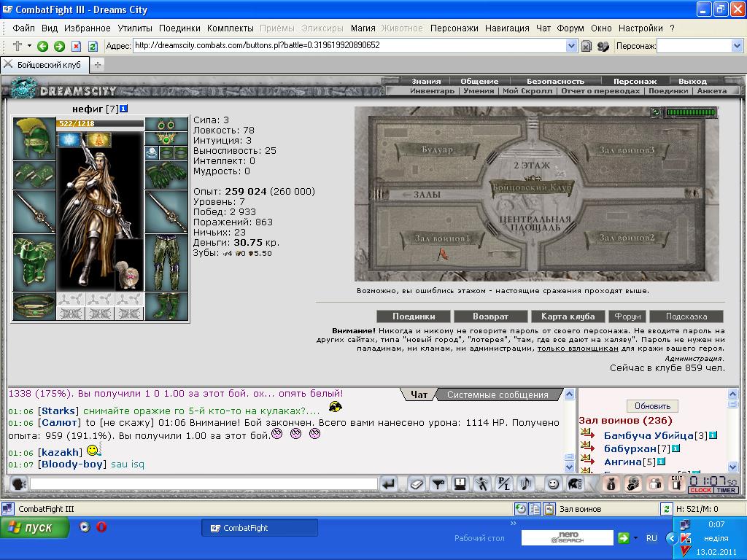Click the Карта клуба button

[x=568, y=316]
